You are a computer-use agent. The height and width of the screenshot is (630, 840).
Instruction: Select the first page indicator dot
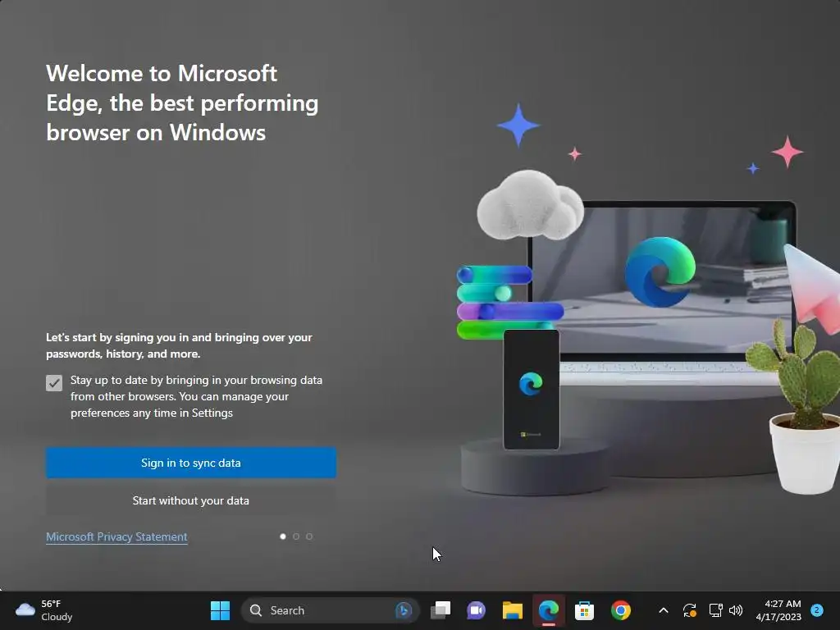pos(283,536)
